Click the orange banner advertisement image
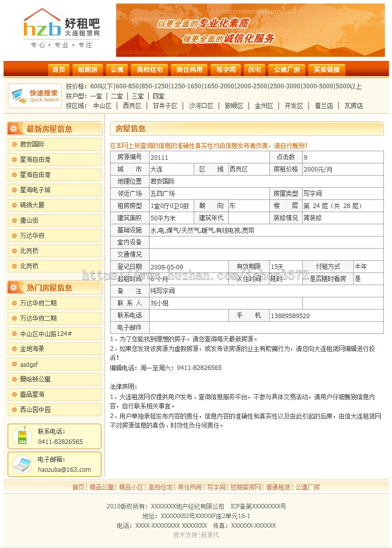This screenshot has width=392, height=548. click(x=250, y=30)
